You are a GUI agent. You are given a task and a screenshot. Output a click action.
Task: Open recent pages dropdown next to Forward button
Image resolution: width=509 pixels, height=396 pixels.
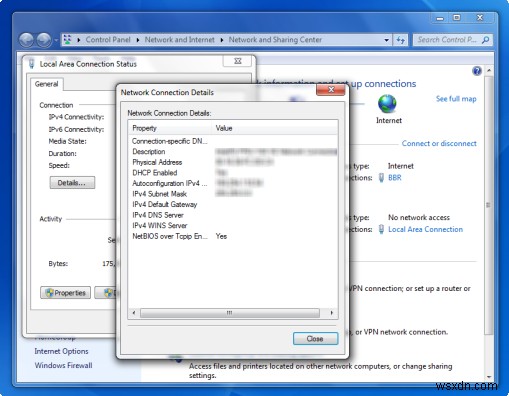pos(56,40)
